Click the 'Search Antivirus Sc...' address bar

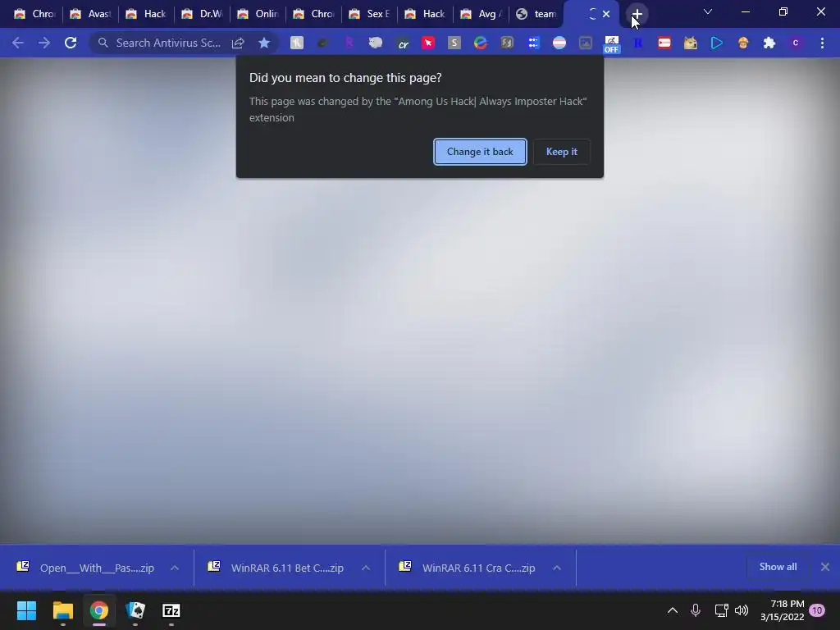point(168,43)
